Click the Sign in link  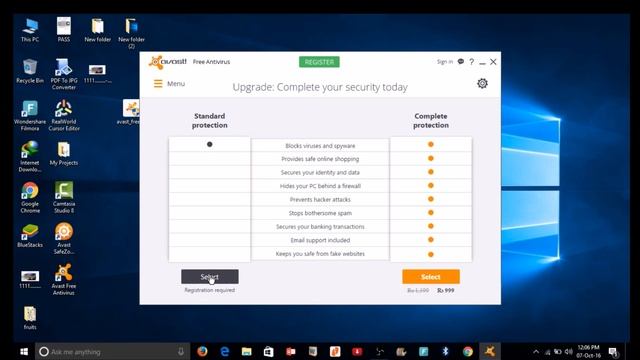444,62
